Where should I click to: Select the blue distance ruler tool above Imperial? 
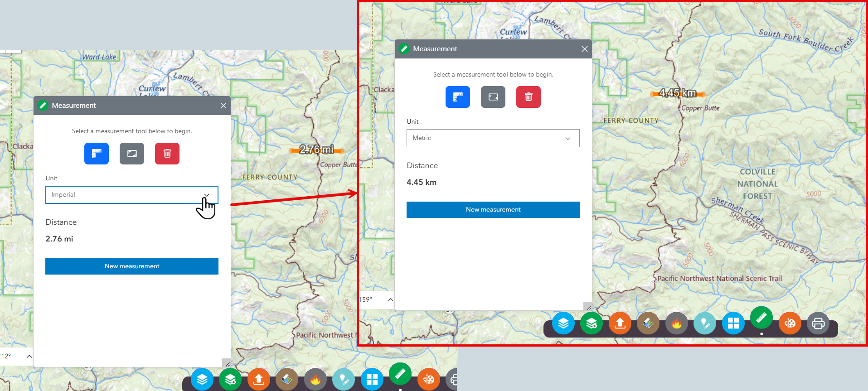pyautogui.click(x=97, y=154)
